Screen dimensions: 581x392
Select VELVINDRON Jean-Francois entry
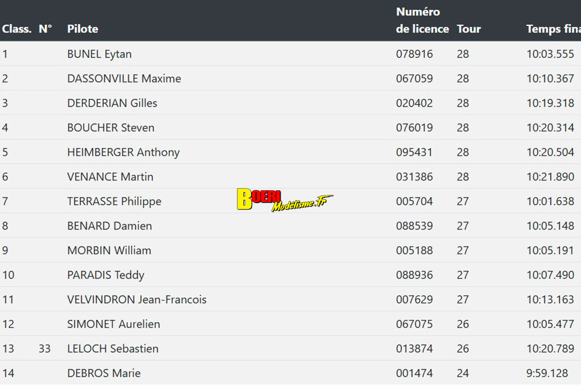(x=137, y=300)
